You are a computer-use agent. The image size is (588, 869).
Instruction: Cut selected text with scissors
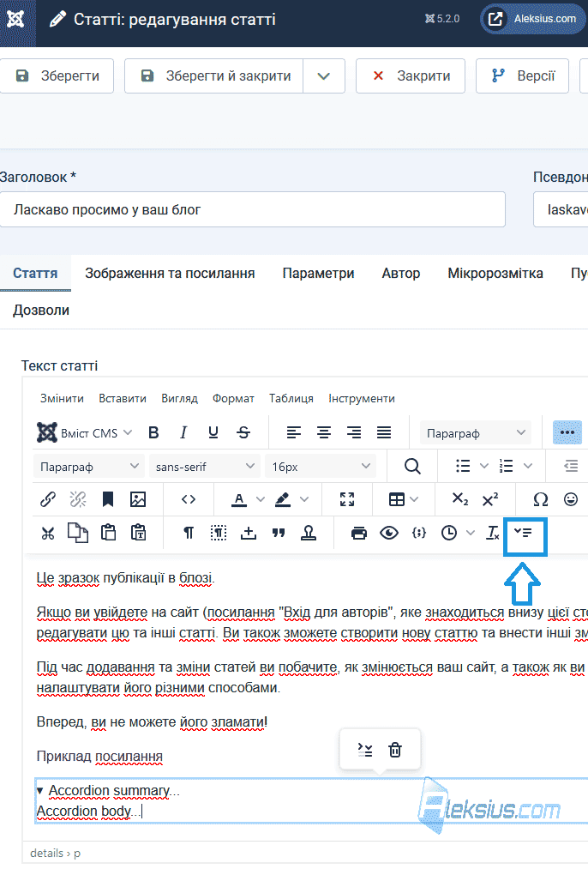(x=48, y=533)
